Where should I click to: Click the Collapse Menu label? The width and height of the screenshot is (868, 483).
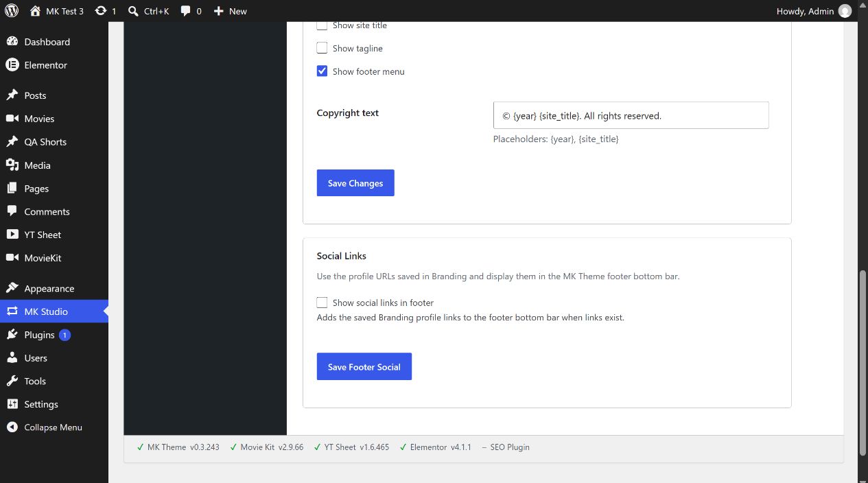(x=53, y=427)
